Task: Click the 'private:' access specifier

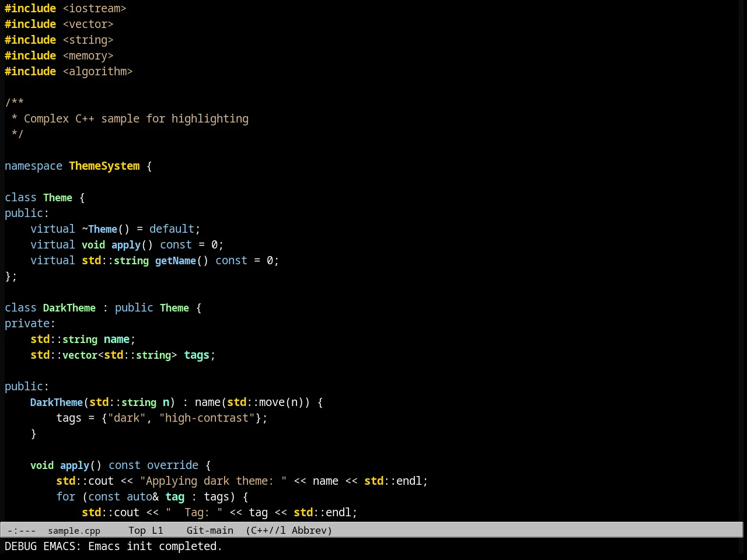Action: (30, 323)
